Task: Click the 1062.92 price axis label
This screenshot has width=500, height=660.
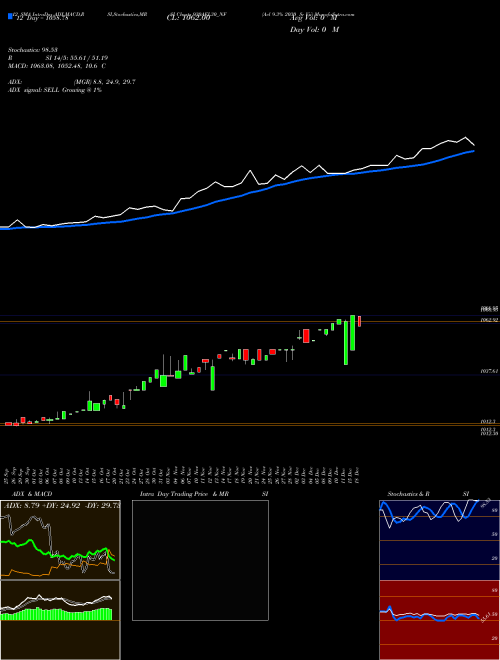Action: (489, 320)
